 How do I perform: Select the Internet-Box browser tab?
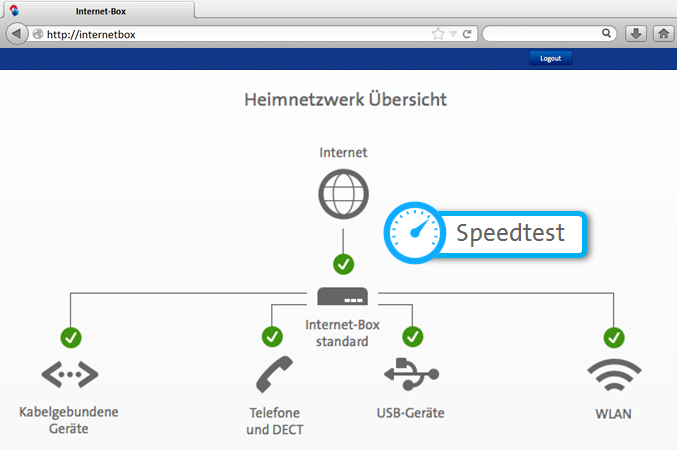click(98, 10)
